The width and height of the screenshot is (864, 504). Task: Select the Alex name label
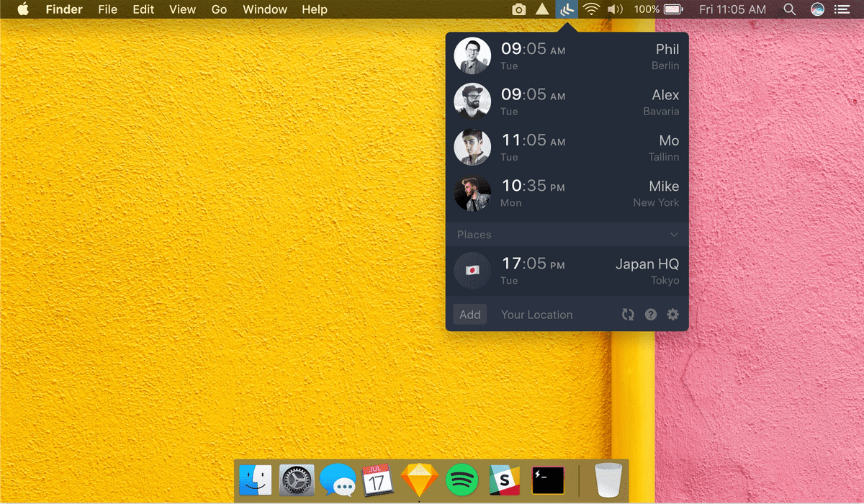(665, 95)
